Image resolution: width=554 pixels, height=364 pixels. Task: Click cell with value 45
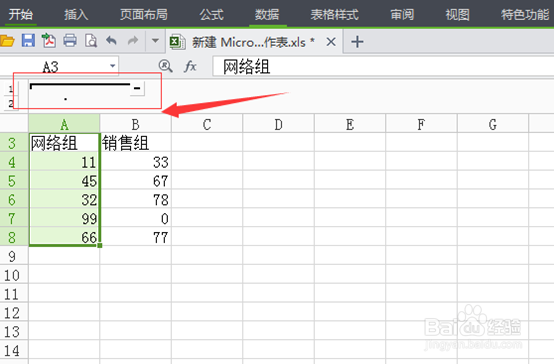64,181
